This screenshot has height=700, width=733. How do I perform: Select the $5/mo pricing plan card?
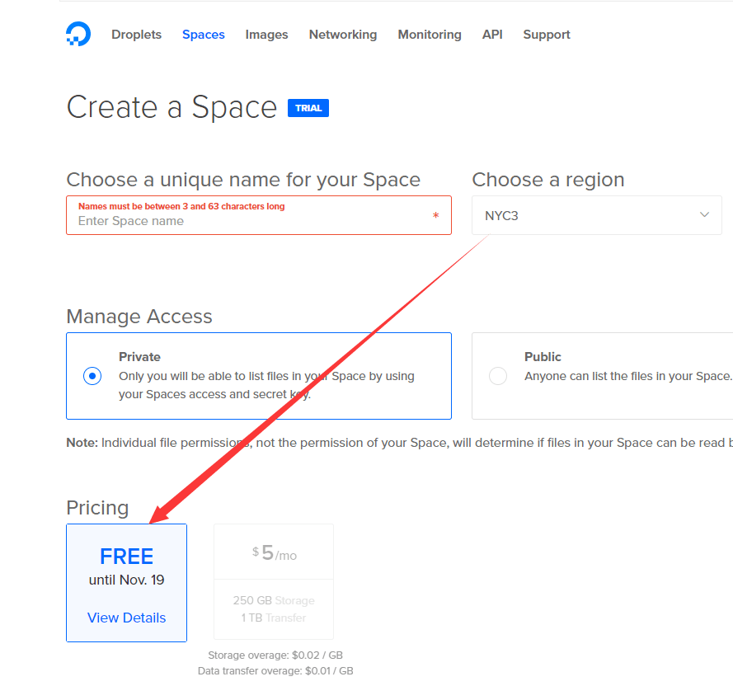[x=274, y=581]
